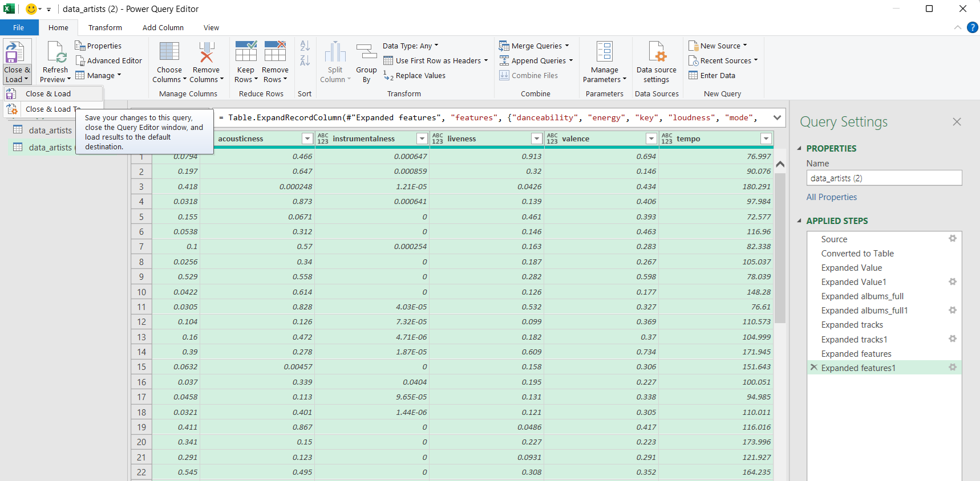Image resolution: width=980 pixels, height=481 pixels.
Task: Delete the Expanded features1 step
Action: coord(814,368)
